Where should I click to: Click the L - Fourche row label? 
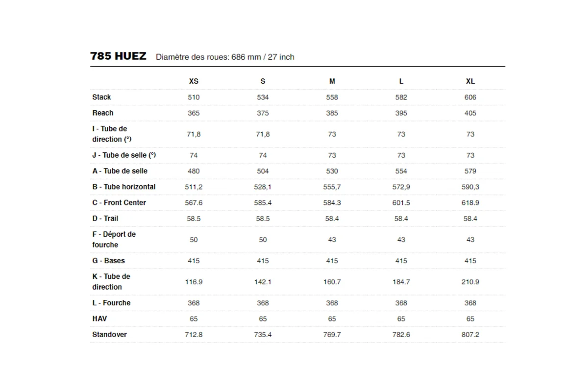pos(111,303)
